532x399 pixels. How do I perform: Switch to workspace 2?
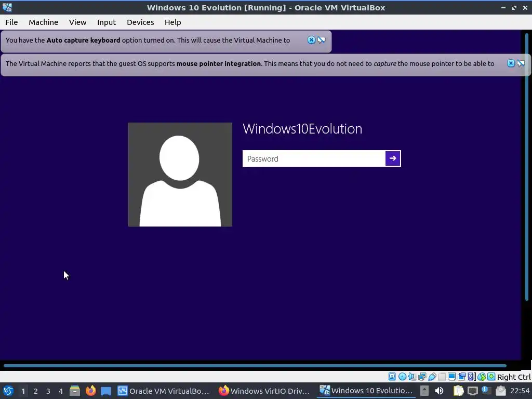[x=36, y=391]
